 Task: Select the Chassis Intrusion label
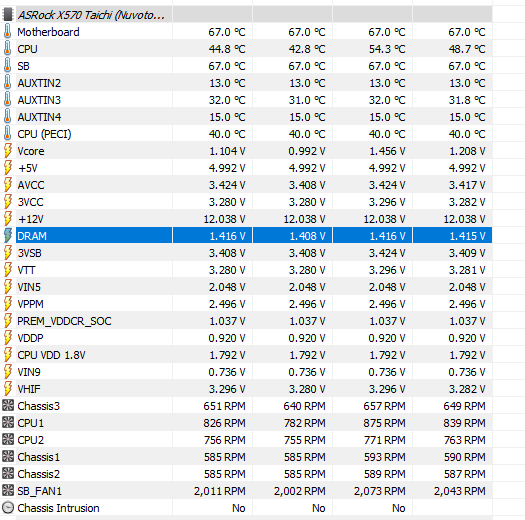point(58,508)
